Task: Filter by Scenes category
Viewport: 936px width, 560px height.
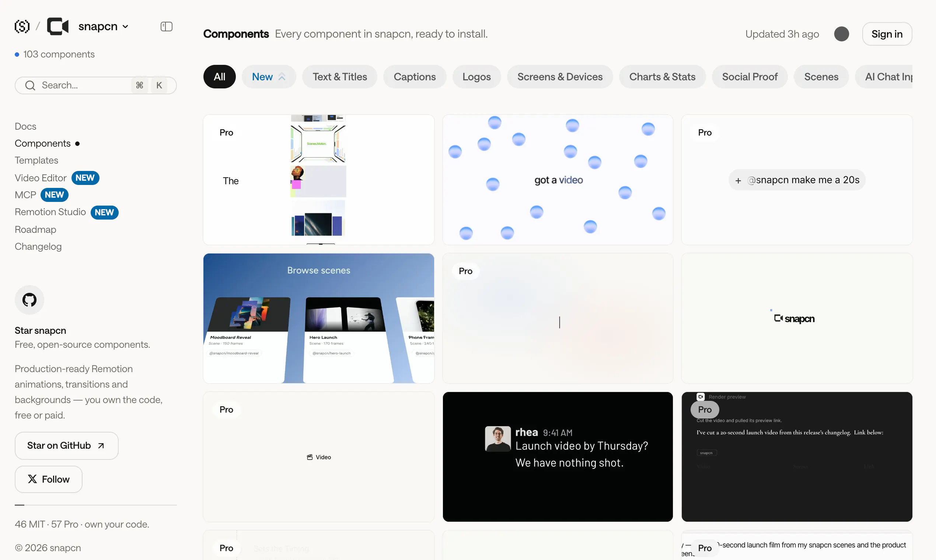Action: 821,77
